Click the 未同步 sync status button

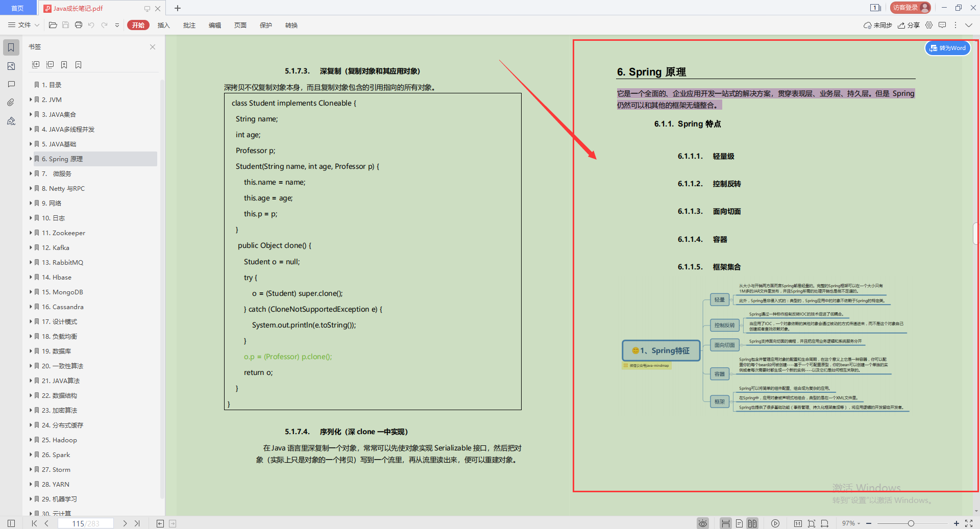[x=877, y=25]
